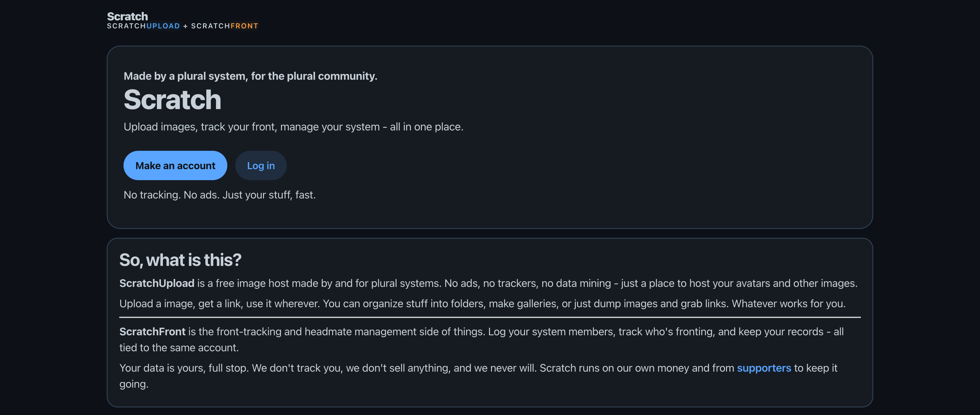
Task: Click the plus sign between header labels
Action: click(185, 26)
